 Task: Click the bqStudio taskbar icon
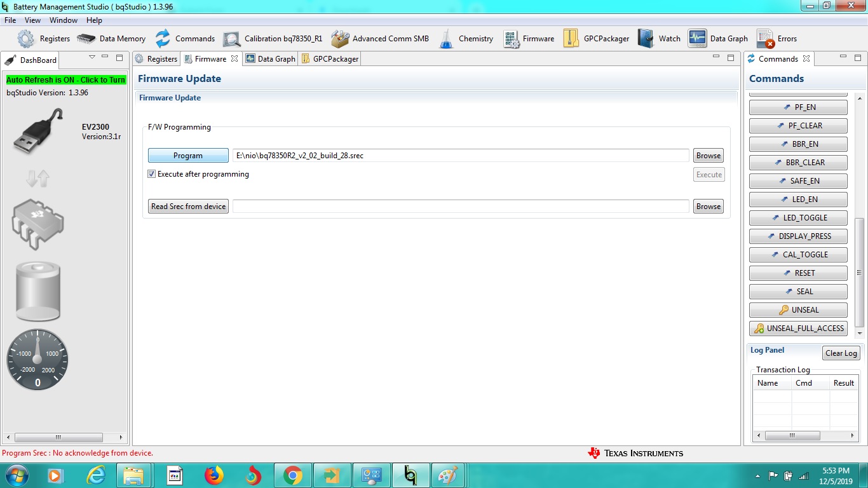coord(410,475)
